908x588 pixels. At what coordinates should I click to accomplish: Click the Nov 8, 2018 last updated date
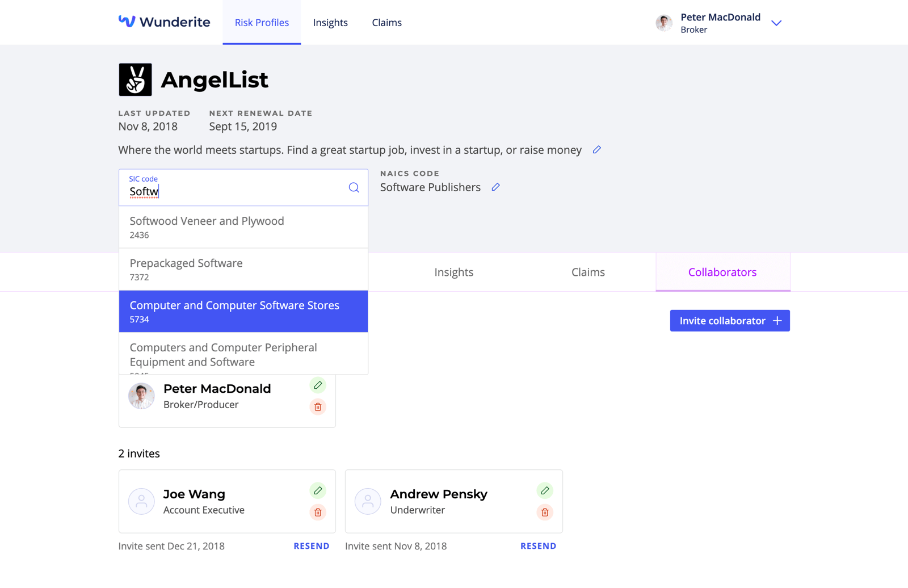pyautogui.click(x=148, y=127)
